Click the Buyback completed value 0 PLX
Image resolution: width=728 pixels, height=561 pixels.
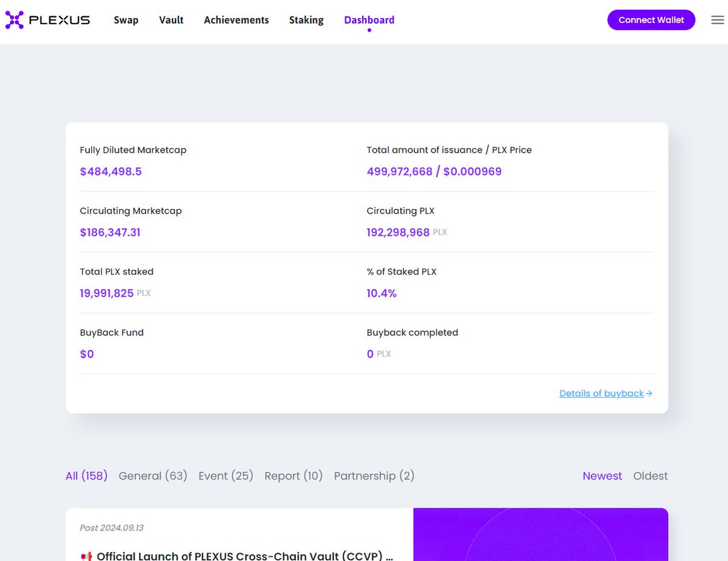coord(379,354)
